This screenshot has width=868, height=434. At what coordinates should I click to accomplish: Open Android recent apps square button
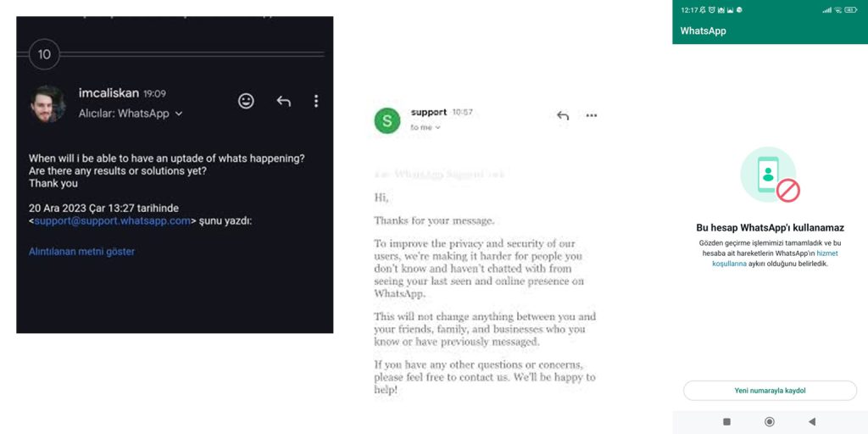(x=726, y=421)
